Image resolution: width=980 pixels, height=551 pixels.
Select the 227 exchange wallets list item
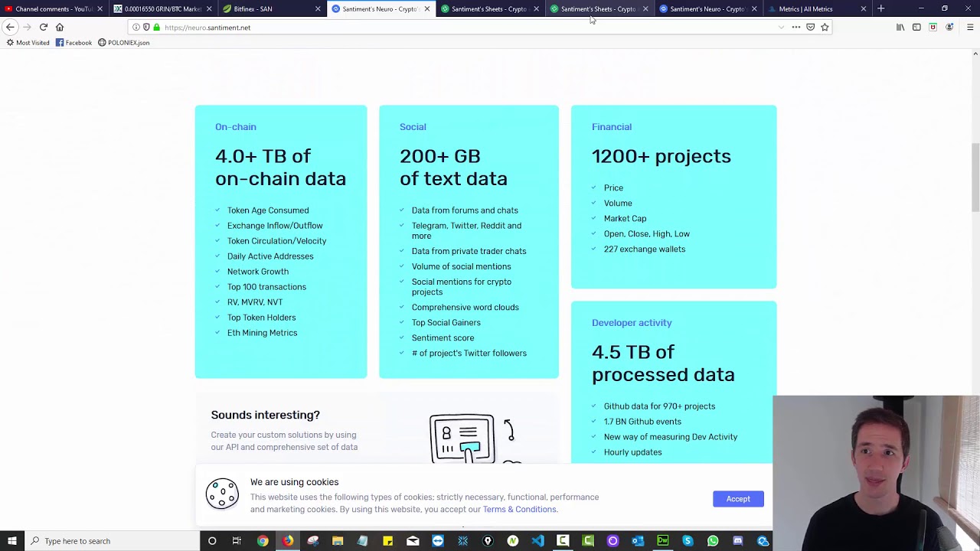click(x=645, y=249)
